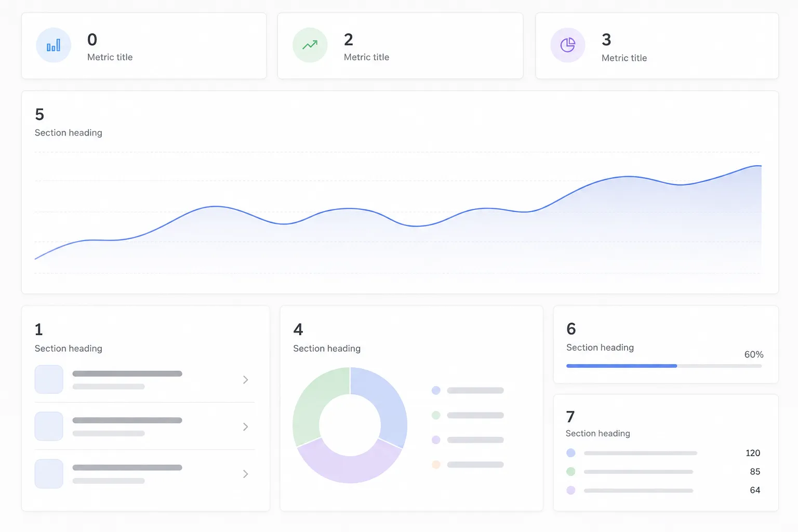Select the third list item thumbnail in section 1
Image resolution: width=798 pixels, height=532 pixels.
point(49,473)
